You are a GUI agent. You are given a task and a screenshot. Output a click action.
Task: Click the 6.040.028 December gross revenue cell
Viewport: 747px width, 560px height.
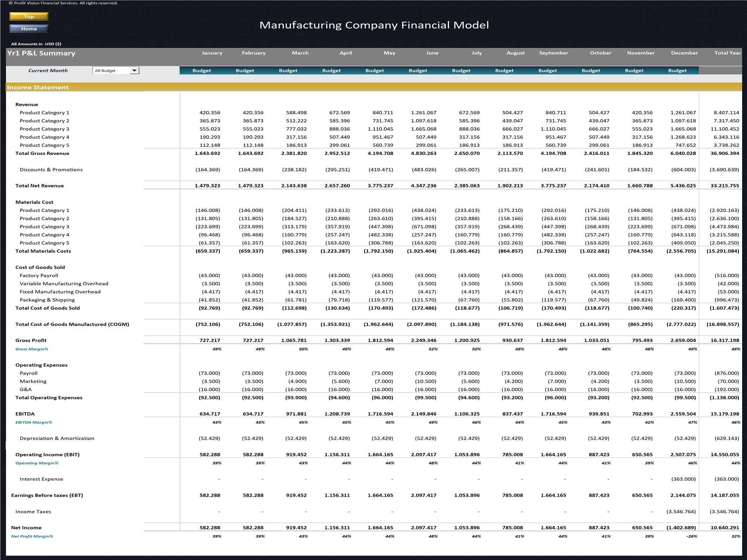tap(683, 153)
